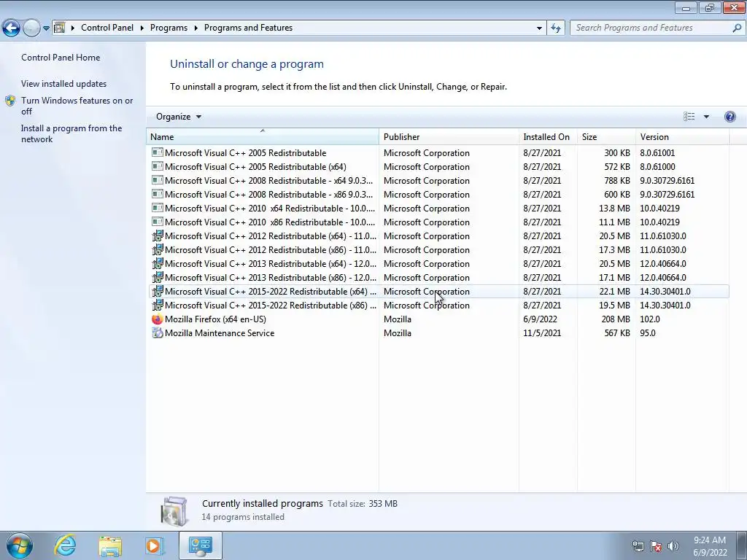
Task: Open Control Panel Home link
Action: (61, 57)
